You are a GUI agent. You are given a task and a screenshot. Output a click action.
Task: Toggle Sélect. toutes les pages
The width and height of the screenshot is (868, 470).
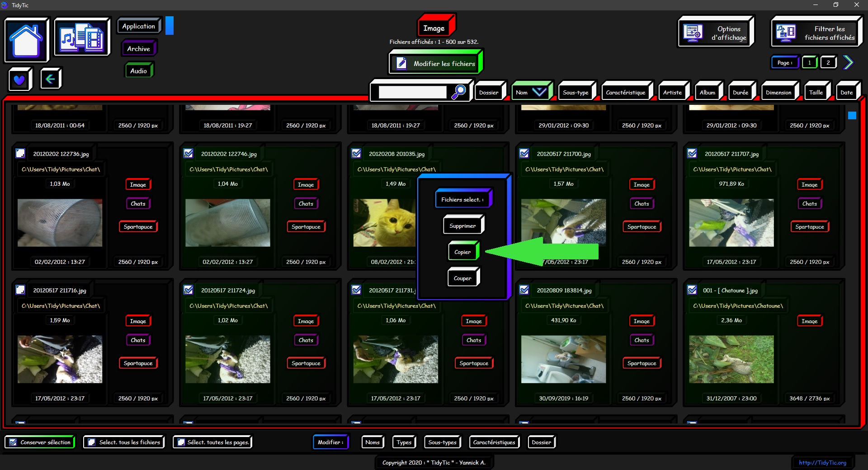click(213, 442)
